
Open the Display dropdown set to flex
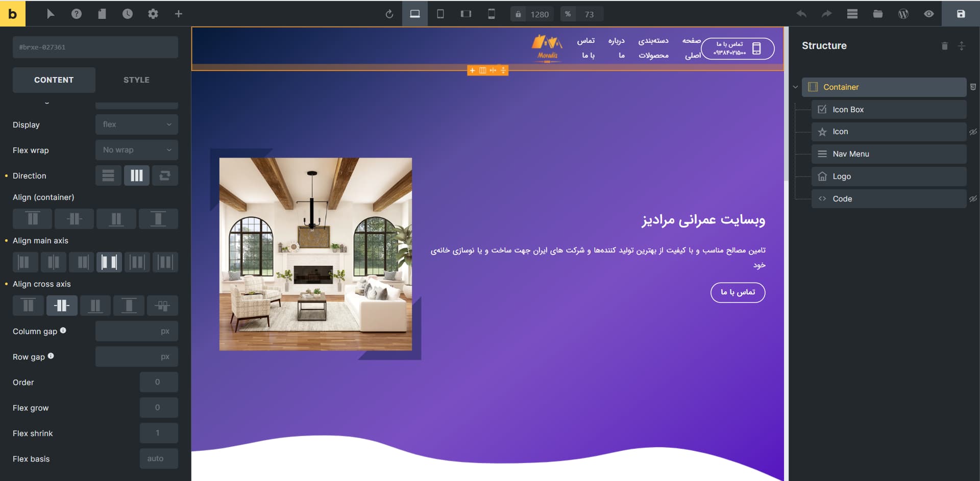tap(136, 124)
